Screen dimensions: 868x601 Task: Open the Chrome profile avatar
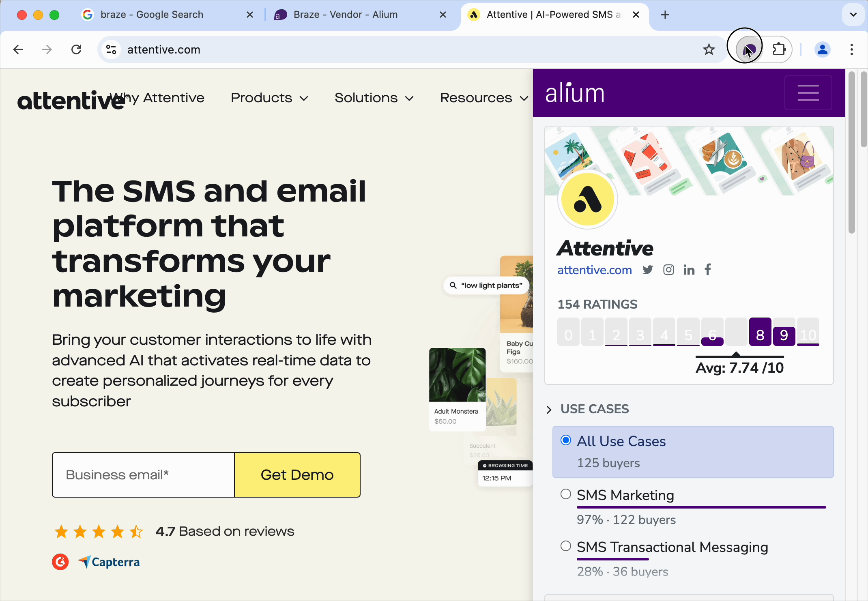click(x=823, y=49)
